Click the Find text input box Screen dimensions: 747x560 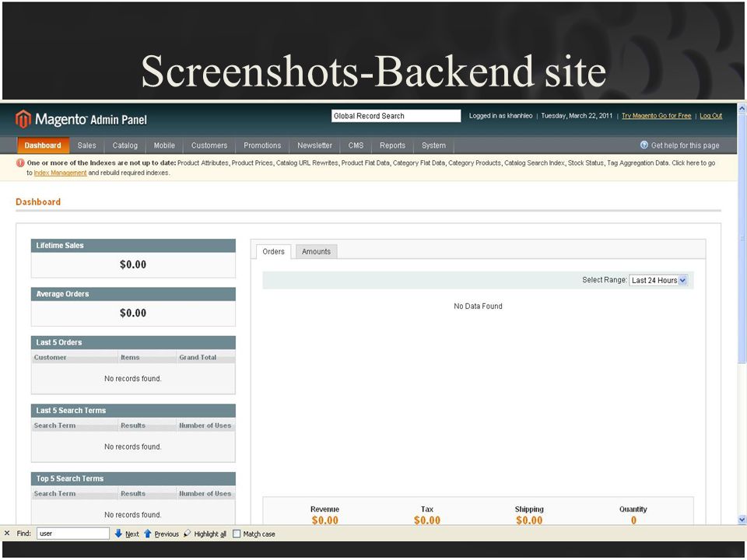pos(73,534)
